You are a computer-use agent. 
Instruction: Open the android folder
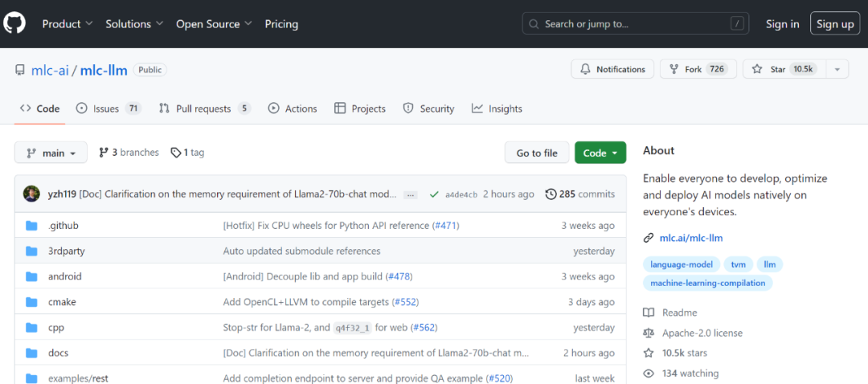point(65,276)
